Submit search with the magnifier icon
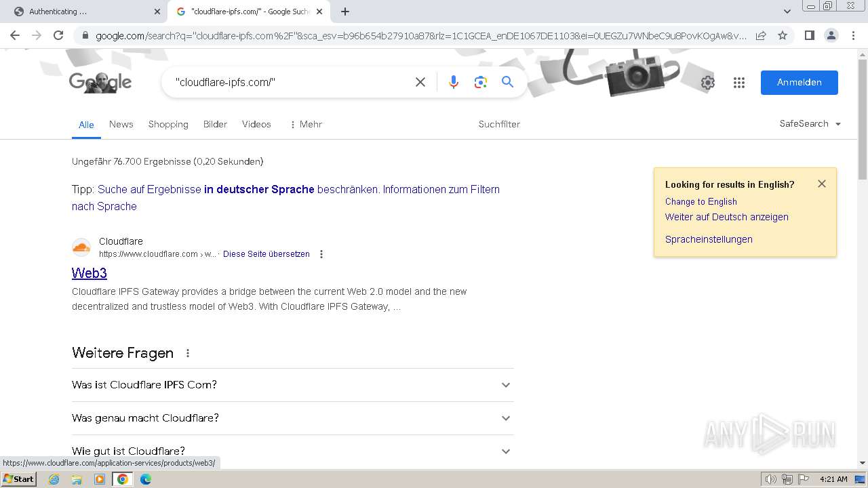Viewport: 868px width, 488px height. coord(507,82)
